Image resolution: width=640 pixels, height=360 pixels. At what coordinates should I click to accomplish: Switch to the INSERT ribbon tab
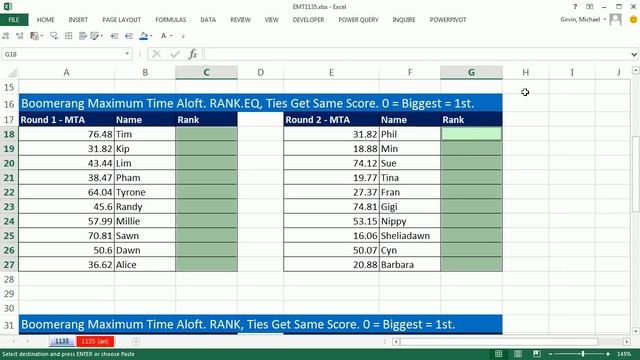click(78, 20)
